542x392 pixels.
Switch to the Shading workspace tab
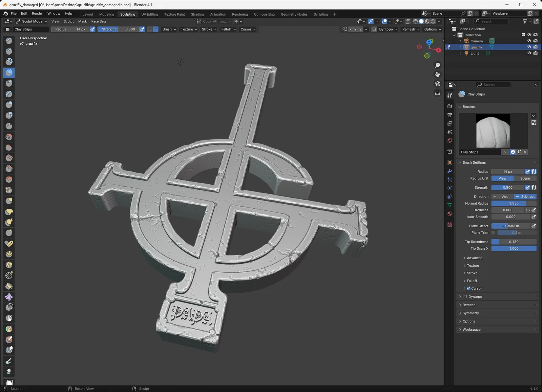tap(197, 14)
